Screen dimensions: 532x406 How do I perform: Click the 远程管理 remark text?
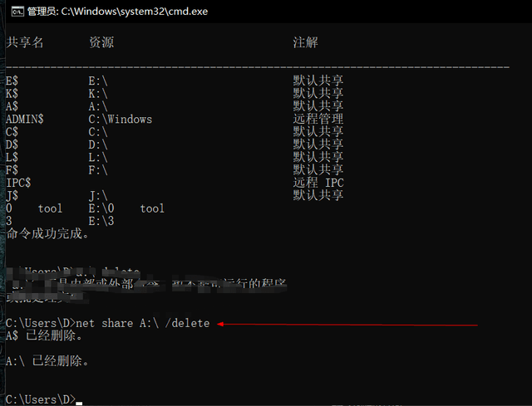click(318, 119)
